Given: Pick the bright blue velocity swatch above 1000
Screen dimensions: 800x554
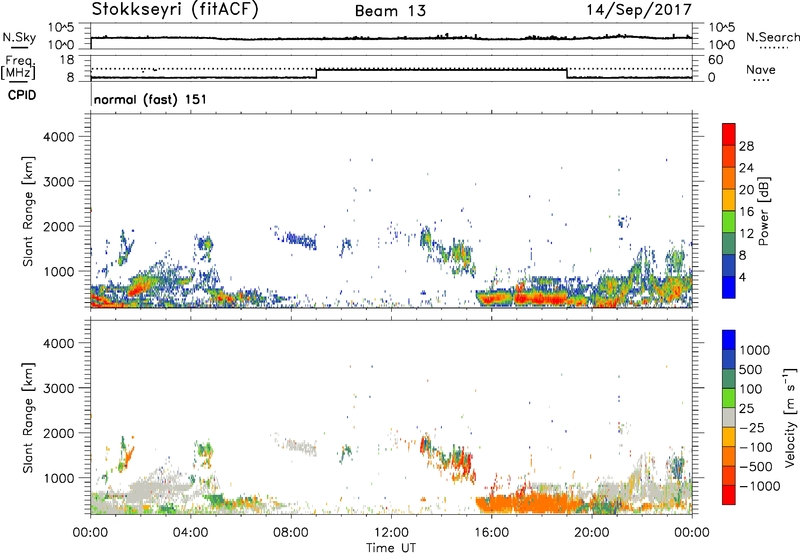Looking at the screenshot, I should (x=729, y=340).
